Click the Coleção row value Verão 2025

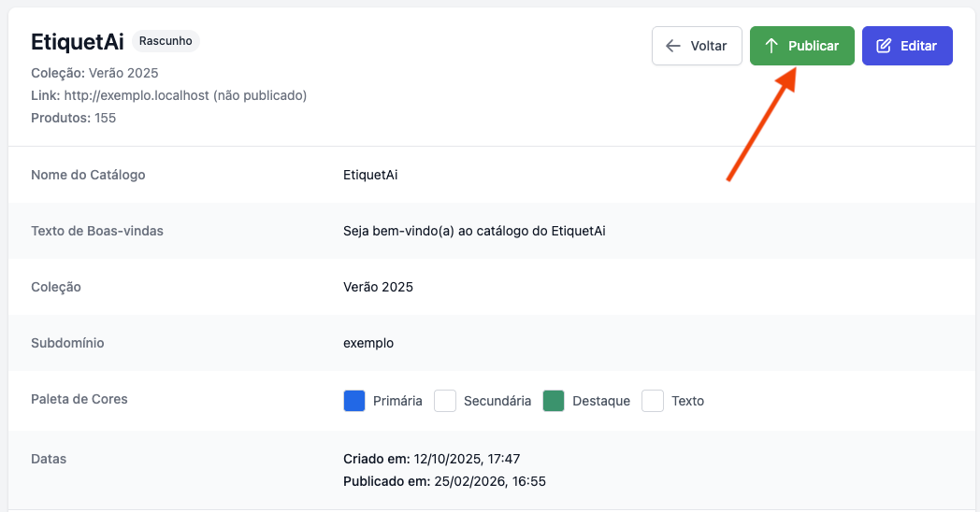378,287
